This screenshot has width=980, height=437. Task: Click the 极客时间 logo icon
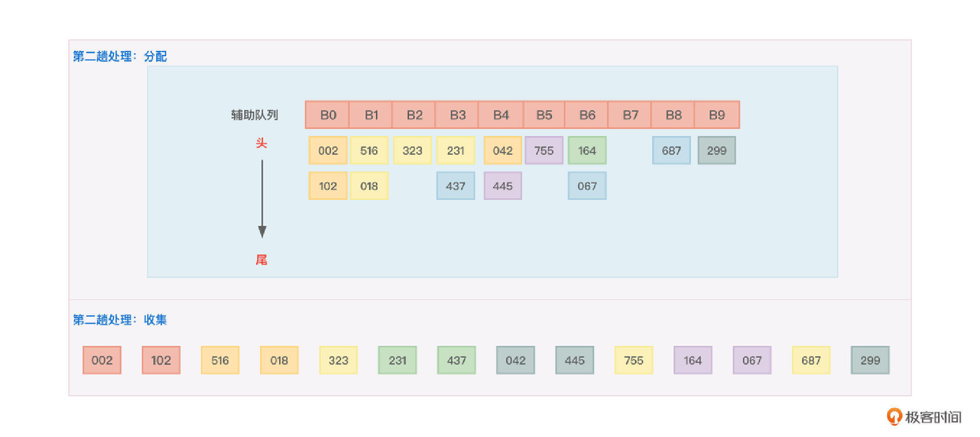click(x=894, y=417)
